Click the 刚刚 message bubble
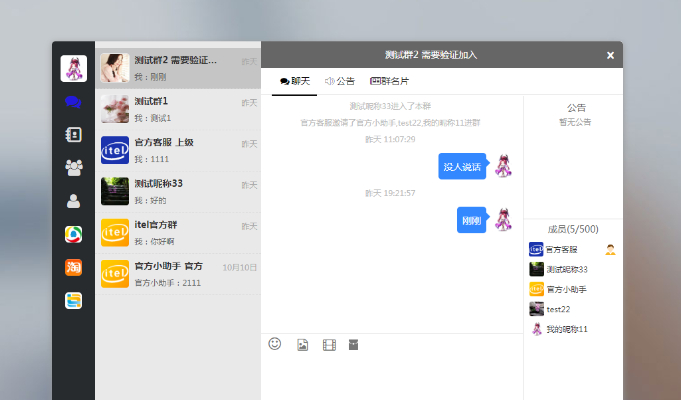The image size is (681, 400). tap(472, 220)
